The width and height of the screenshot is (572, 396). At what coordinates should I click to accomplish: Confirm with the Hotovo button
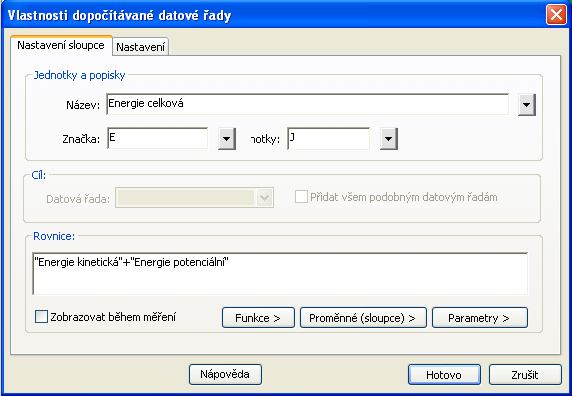coord(444,374)
